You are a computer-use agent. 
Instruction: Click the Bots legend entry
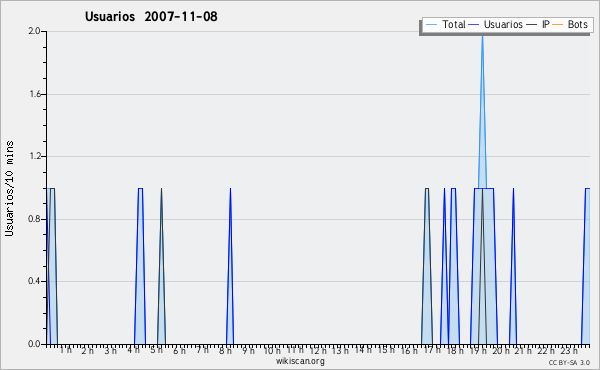(570, 24)
